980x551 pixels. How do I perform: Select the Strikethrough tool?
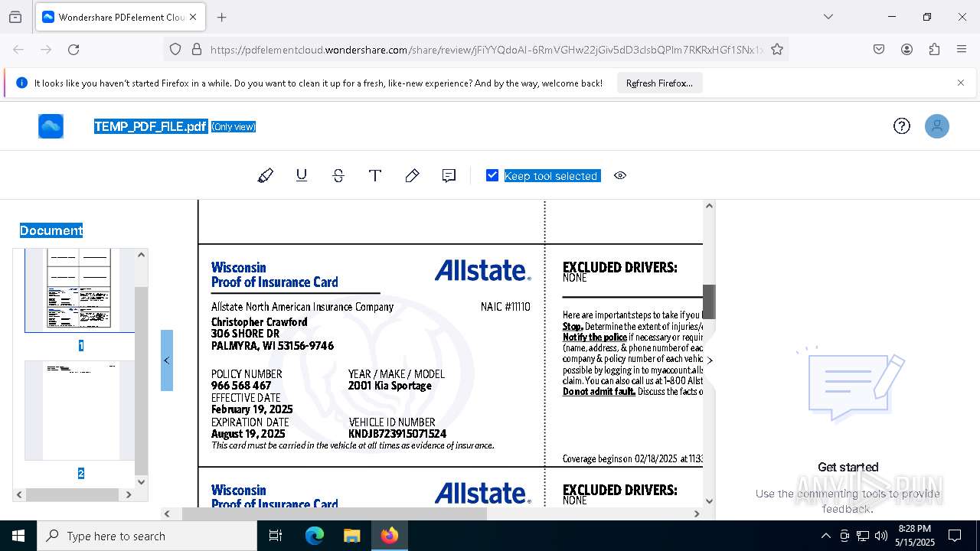[x=338, y=176]
